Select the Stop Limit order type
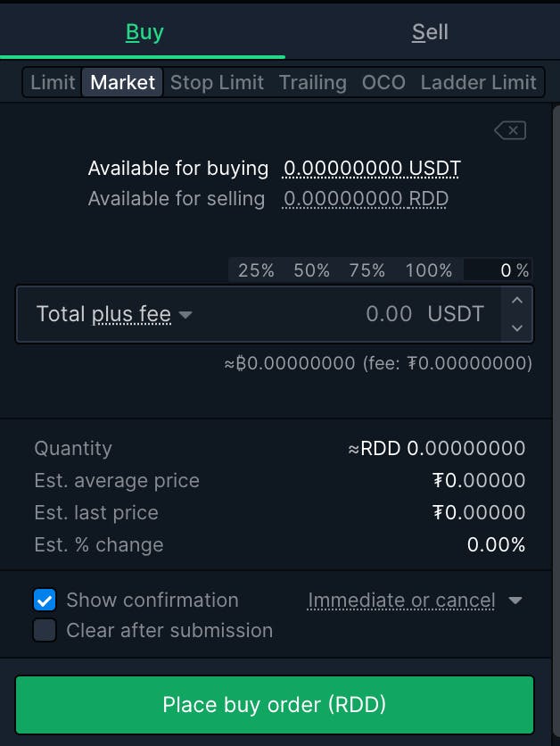Screen dimensions: 560x746 [217, 83]
